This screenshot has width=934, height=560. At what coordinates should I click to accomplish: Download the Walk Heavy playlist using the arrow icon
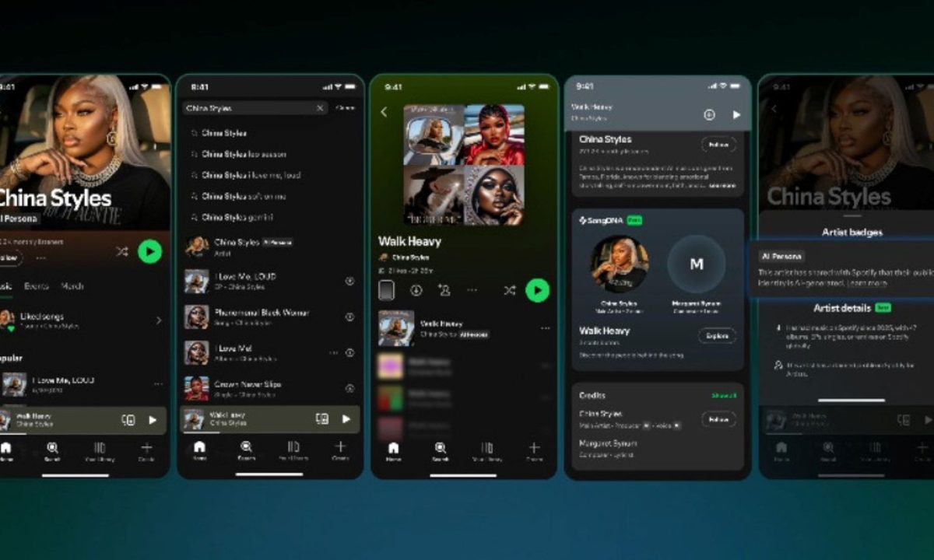tap(416, 290)
